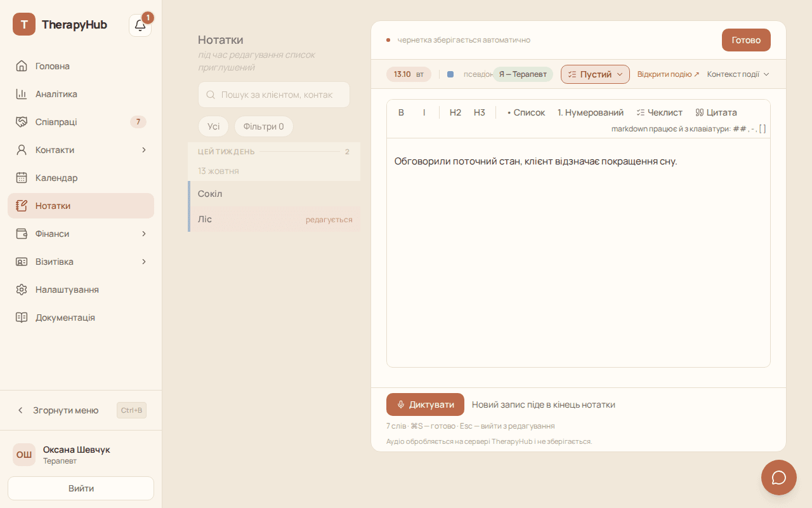
Task: Apply H3 heading style
Action: 480,112
